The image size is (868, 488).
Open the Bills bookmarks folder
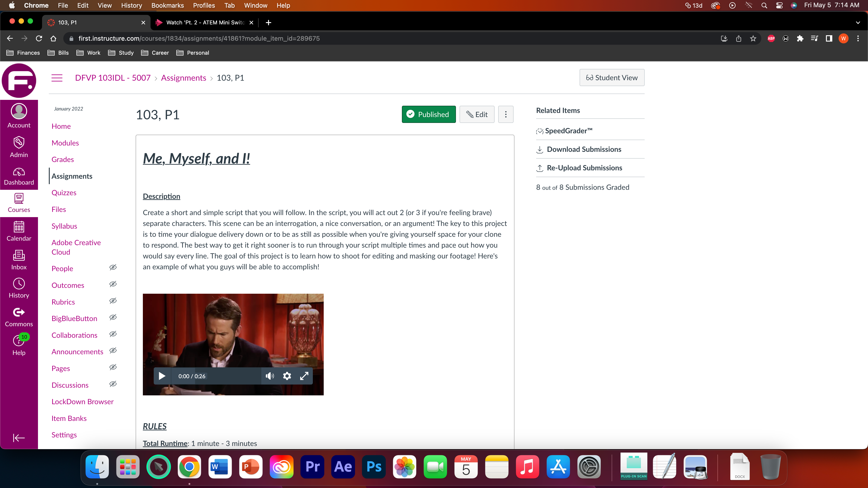click(x=58, y=53)
